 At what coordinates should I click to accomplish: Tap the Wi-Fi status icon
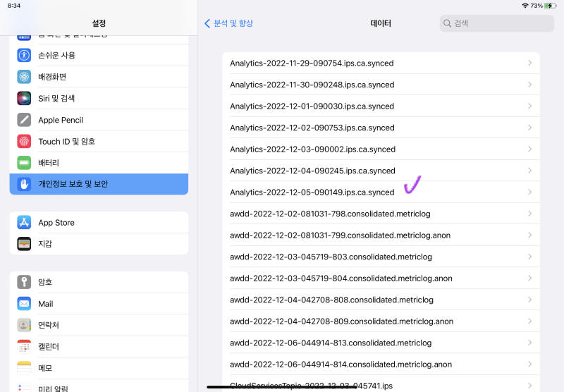click(525, 6)
